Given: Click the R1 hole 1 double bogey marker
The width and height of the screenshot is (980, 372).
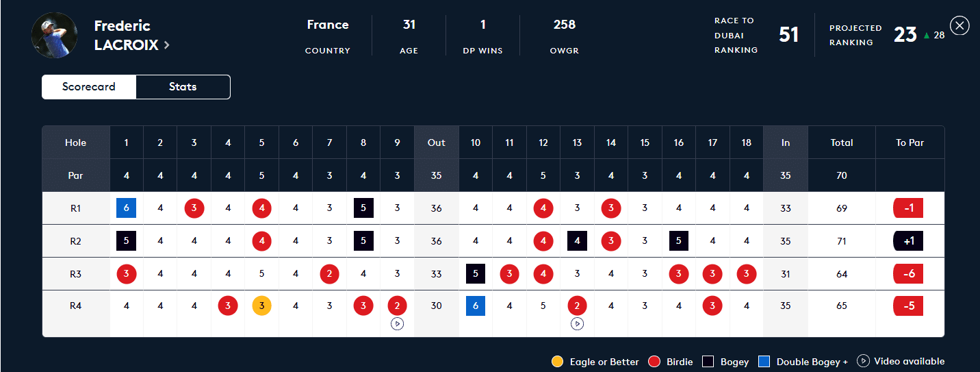Looking at the screenshot, I should (x=127, y=208).
